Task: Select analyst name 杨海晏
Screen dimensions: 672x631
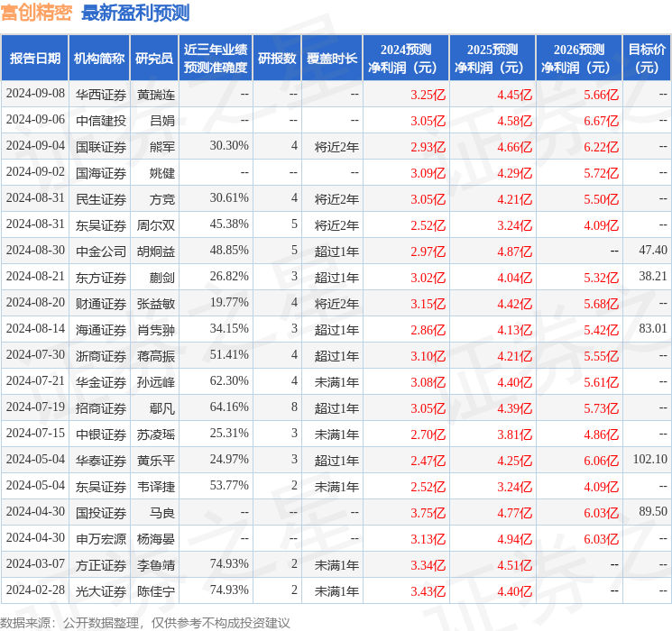Action: coord(155,539)
